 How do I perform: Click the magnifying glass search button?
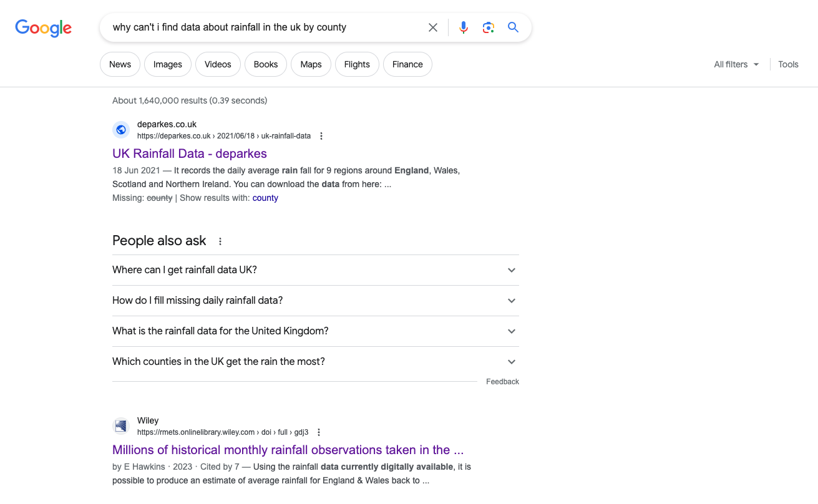point(513,27)
